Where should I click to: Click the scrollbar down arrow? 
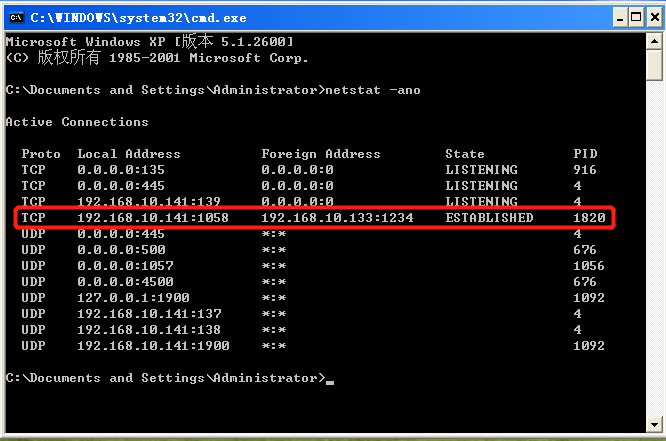[654, 424]
